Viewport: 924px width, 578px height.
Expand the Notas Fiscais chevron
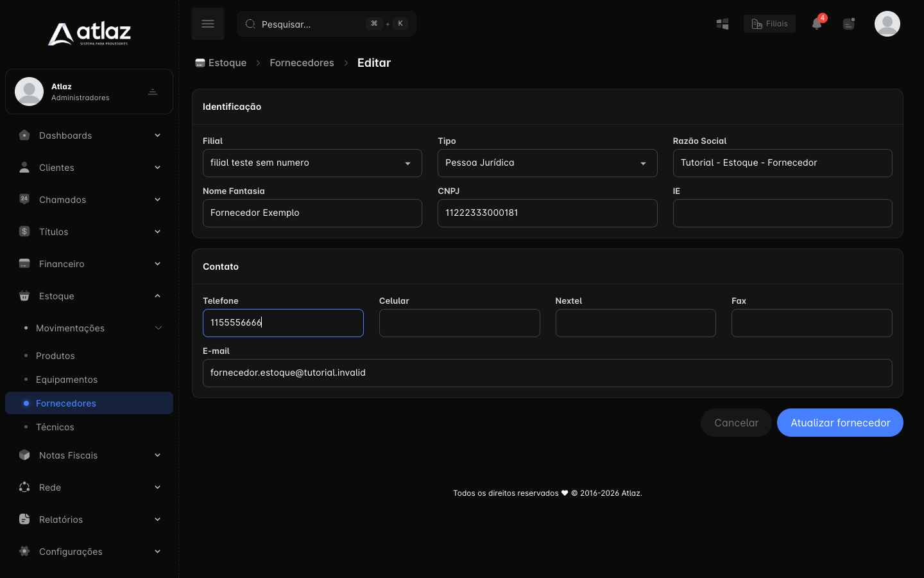[157, 455]
